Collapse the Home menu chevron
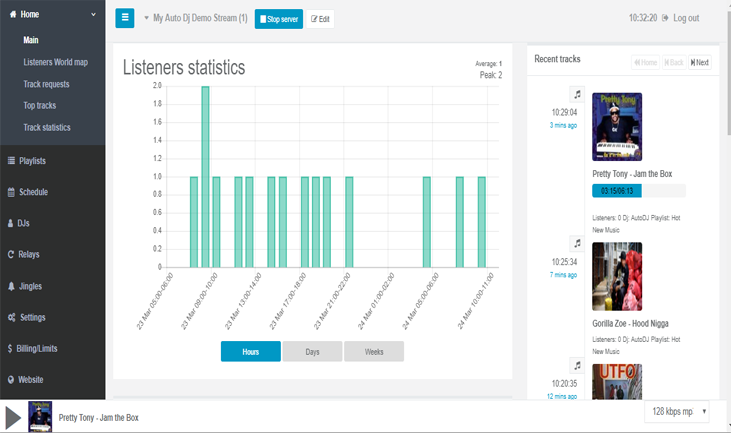This screenshot has width=731, height=433. click(x=93, y=14)
